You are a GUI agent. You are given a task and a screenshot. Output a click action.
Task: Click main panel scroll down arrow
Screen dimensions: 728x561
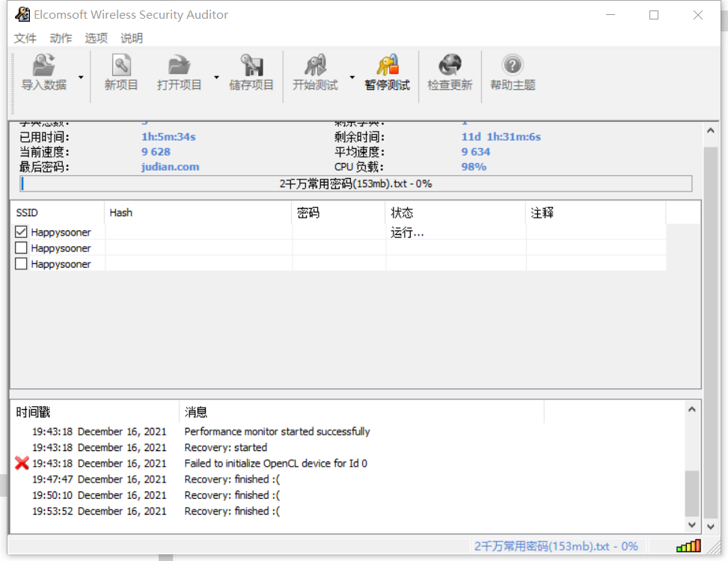tap(710, 526)
